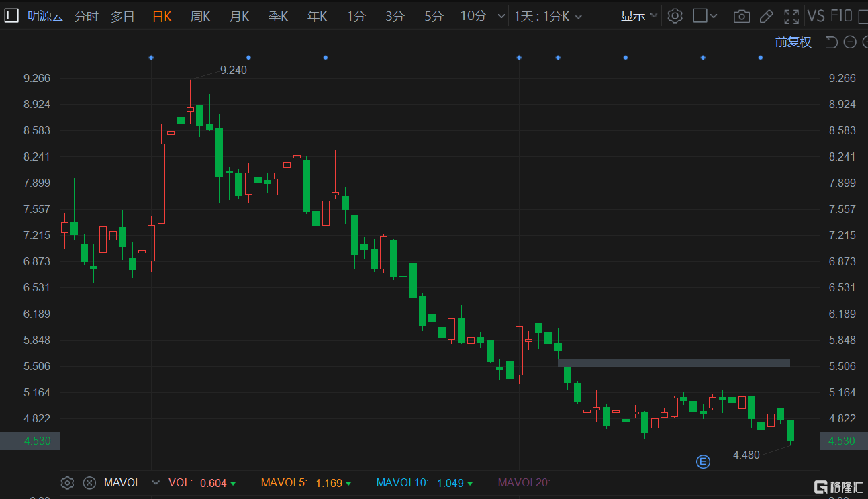Click the 明源云 stock name

point(46,16)
